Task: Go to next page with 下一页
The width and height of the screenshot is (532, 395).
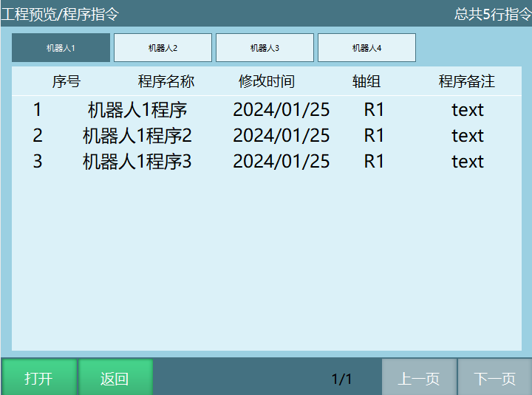Action: click(494, 378)
